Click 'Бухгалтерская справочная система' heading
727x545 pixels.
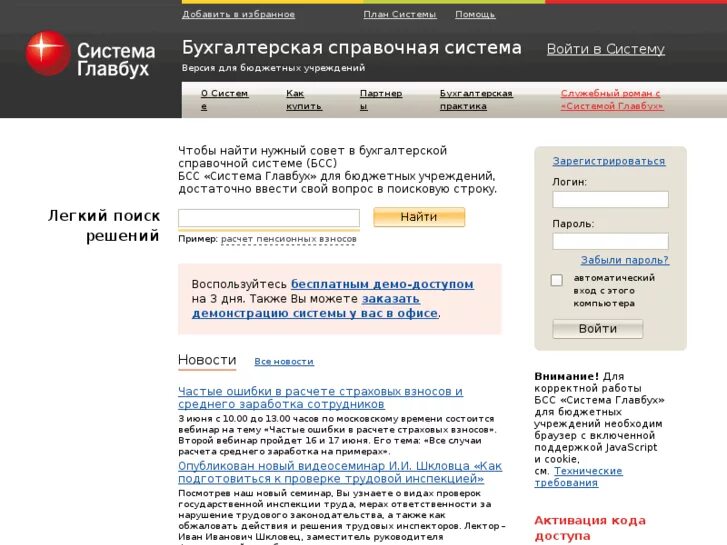point(351,48)
